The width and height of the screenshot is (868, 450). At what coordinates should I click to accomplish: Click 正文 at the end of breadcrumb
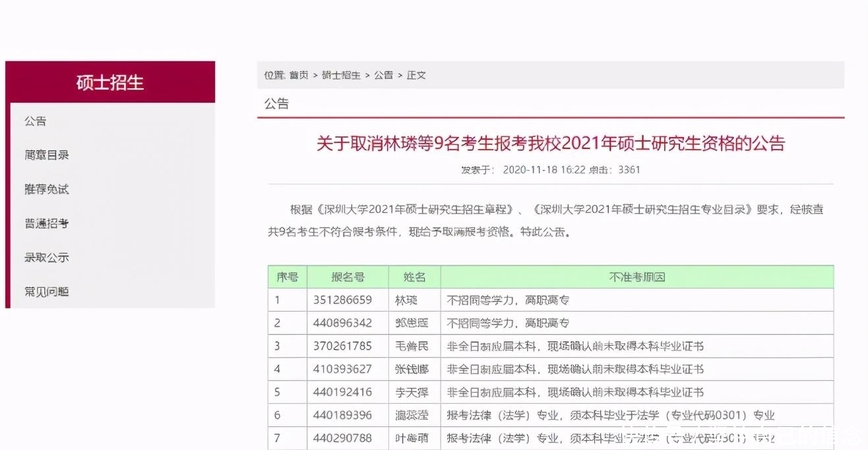tap(416, 75)
